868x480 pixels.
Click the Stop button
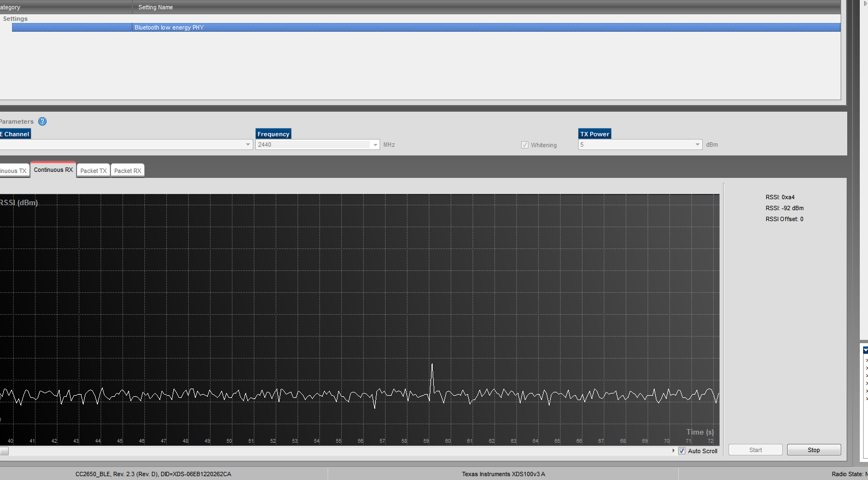(x=814, y=450)
